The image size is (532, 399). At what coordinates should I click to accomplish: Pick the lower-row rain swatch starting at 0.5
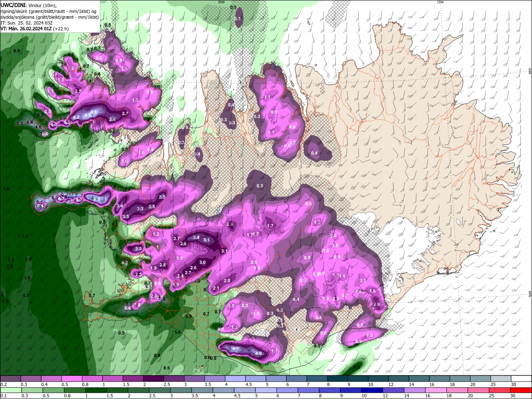53,390
